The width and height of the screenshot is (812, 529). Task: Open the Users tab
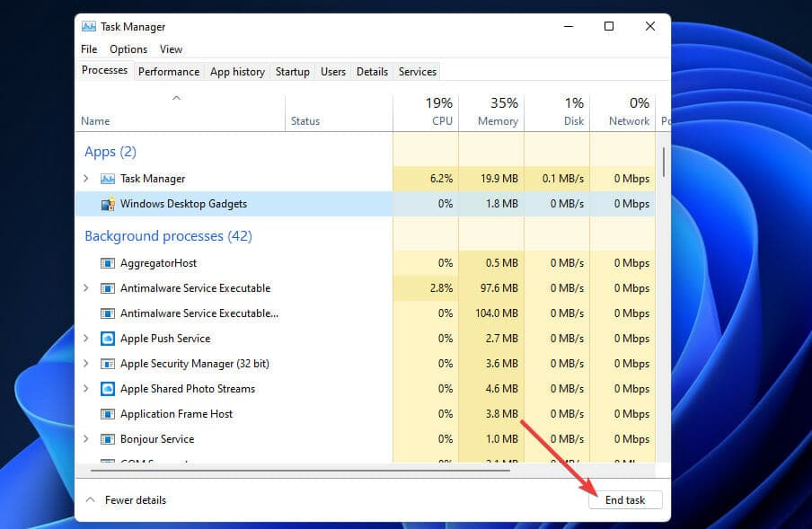[x=333, y=72]
